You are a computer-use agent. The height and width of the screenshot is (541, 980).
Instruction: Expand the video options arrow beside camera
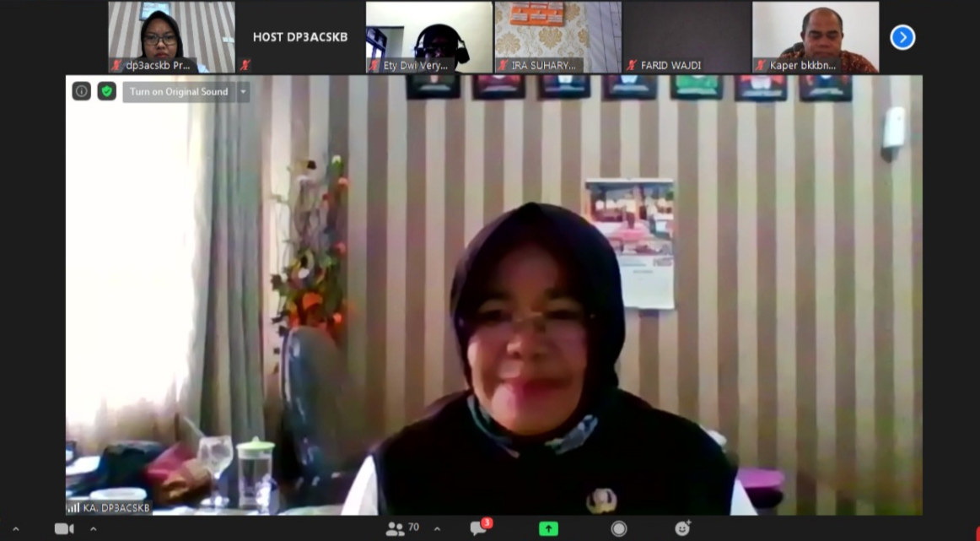93,528
